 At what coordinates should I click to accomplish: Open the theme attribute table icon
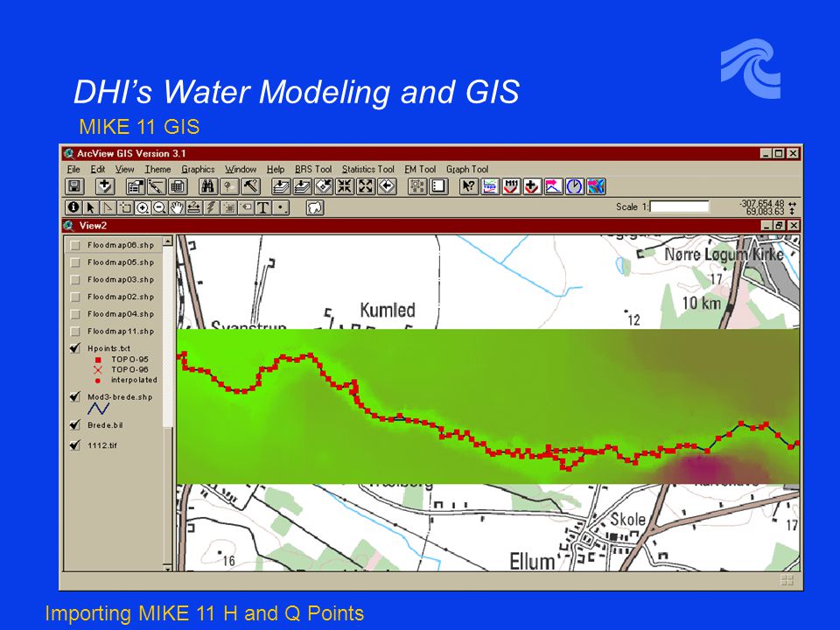[x=178, y=186]
